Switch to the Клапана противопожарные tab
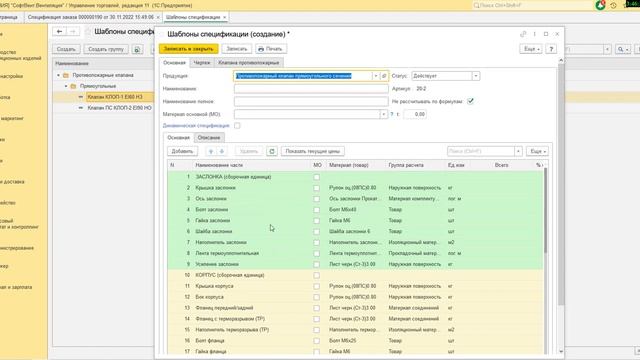Image resolution: width=640 pixels, height=360 pixels. pyautogui.click(x=249, y=63)
